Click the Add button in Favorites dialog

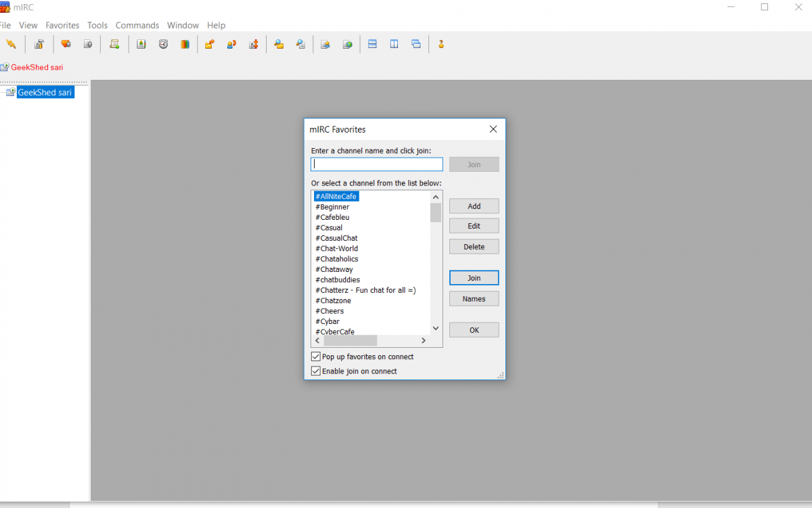[x=474, y=206]
